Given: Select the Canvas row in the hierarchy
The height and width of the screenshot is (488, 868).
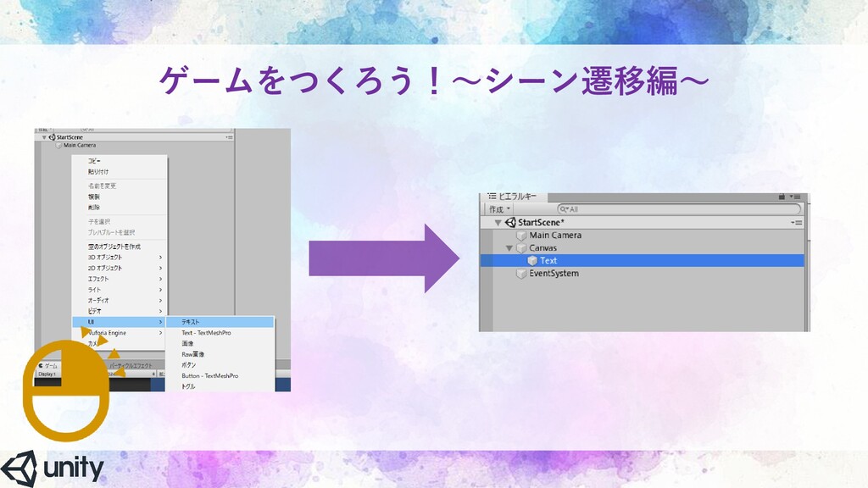Looking at the screenshot, I should point(643,248).
